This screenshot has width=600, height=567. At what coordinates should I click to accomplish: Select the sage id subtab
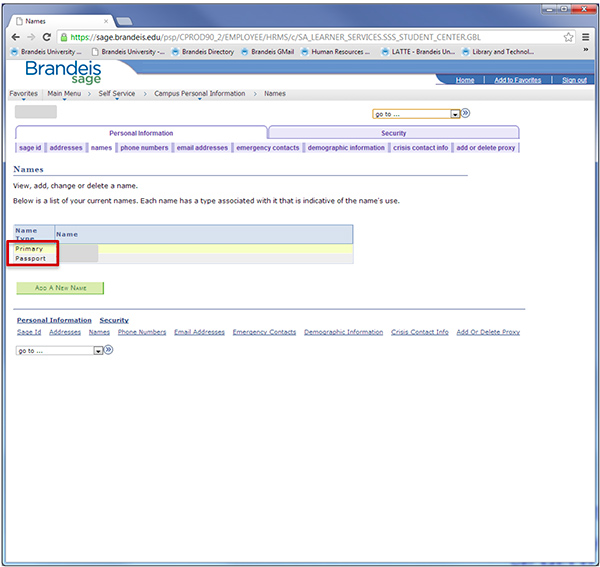(30, 148)
